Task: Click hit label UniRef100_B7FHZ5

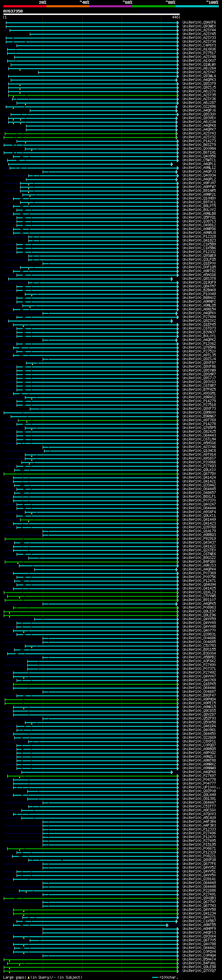Action: [x=199, y=390]
